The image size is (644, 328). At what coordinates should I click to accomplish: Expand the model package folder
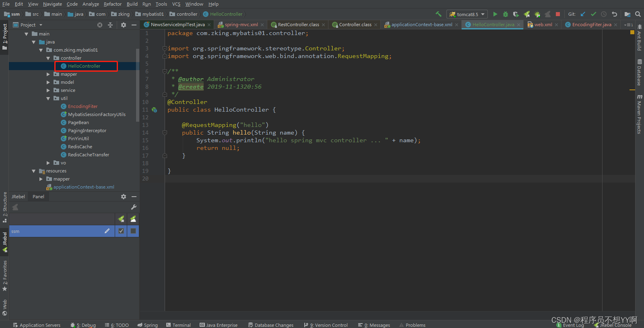pos(48,82)
